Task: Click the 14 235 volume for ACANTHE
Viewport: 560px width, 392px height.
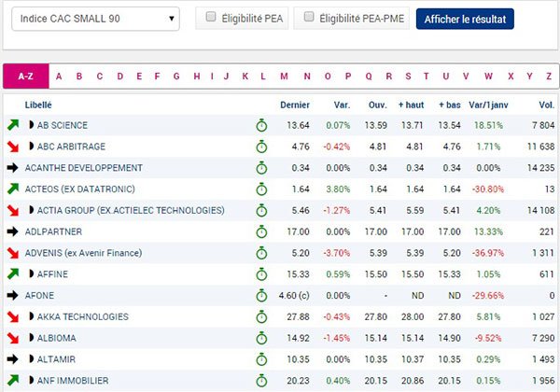Action: pyautogui.click(x=540, y=168)
